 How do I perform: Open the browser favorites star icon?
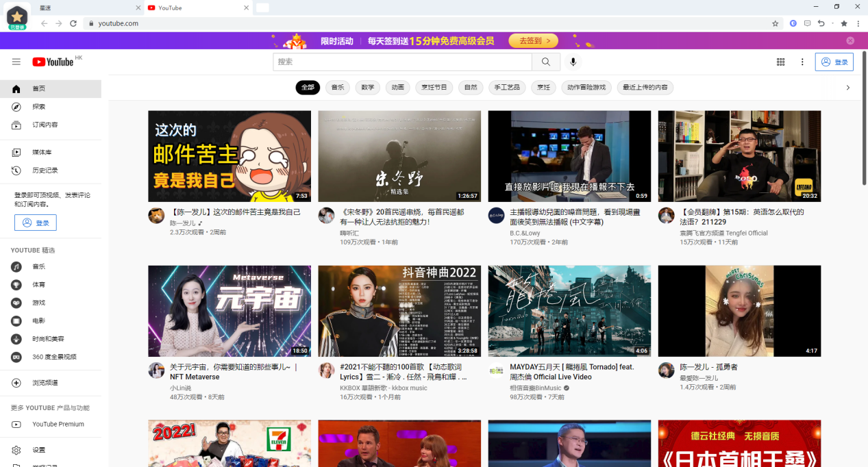point(844,23)
